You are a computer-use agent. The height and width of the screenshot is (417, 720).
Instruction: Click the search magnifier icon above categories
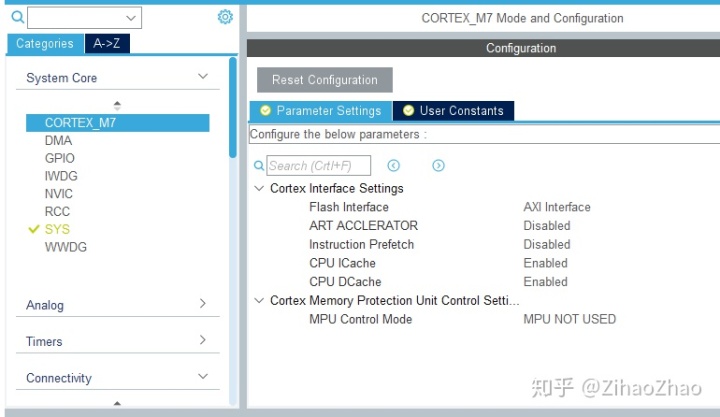(x=17, y=17)
